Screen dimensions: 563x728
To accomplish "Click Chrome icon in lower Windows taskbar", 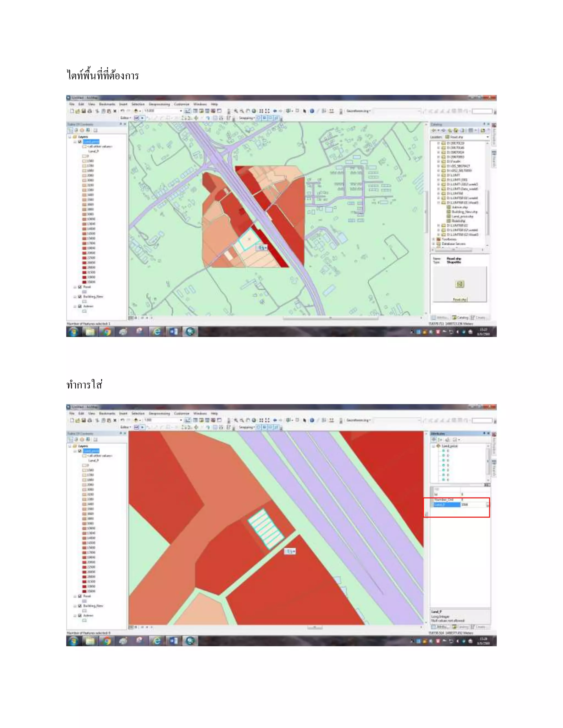I will coord(106,641).
